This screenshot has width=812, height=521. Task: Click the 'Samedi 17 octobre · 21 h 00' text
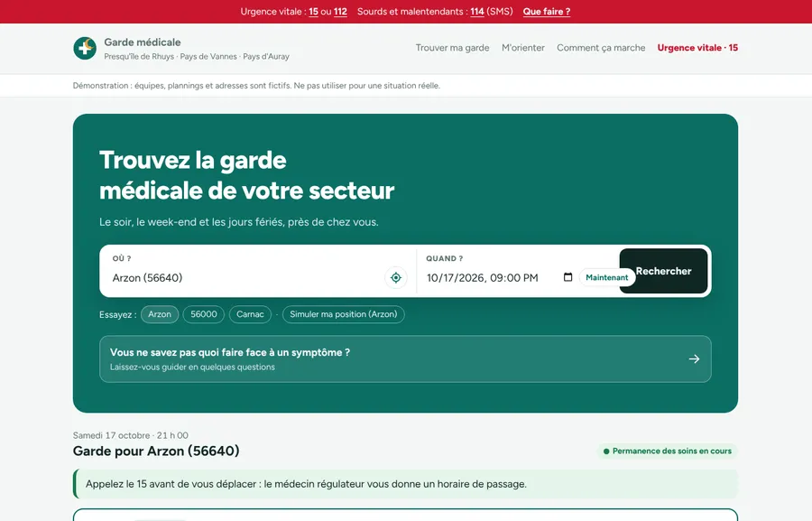(131, 435)
